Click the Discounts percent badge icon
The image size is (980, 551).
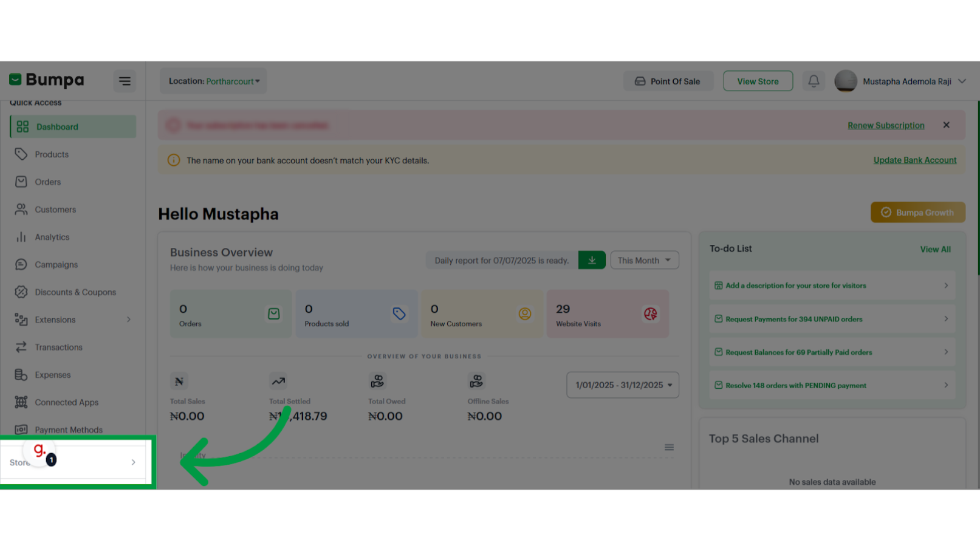[21, 292]
